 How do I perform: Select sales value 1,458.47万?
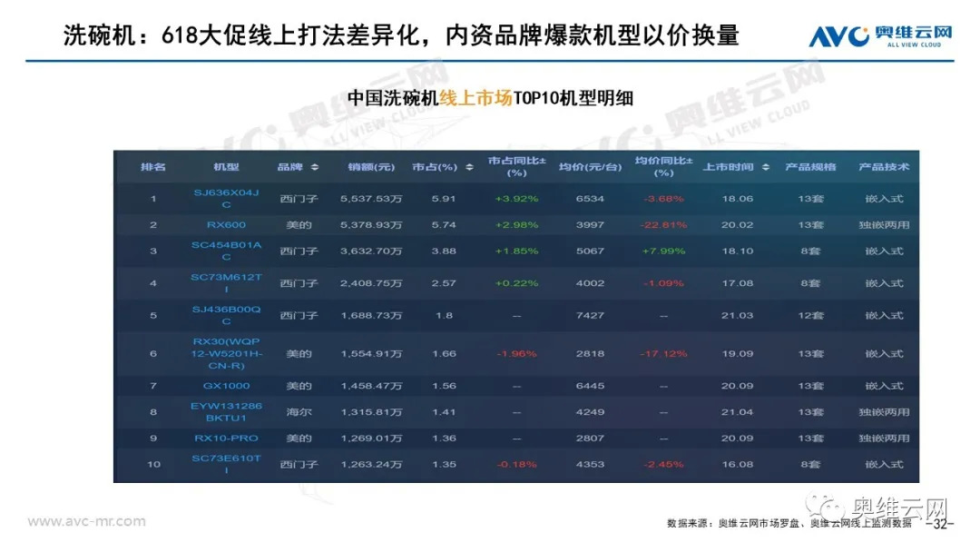pos(371,386)
